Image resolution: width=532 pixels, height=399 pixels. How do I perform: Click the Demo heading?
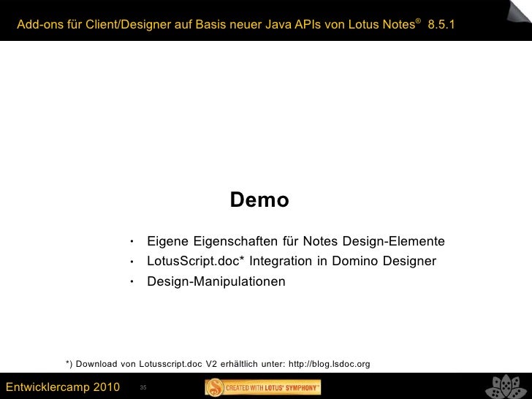[259, 199]
